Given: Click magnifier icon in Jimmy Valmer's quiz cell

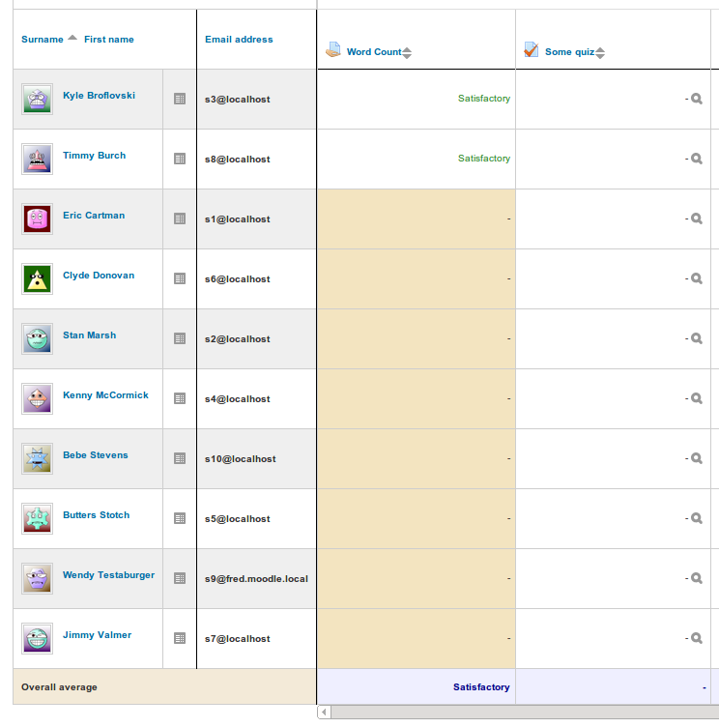Looking at the screenshot, I should [696, 638].
